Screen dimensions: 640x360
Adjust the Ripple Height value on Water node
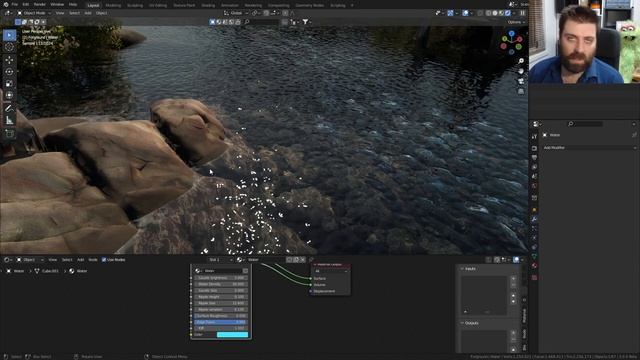(x=221, y=297)
